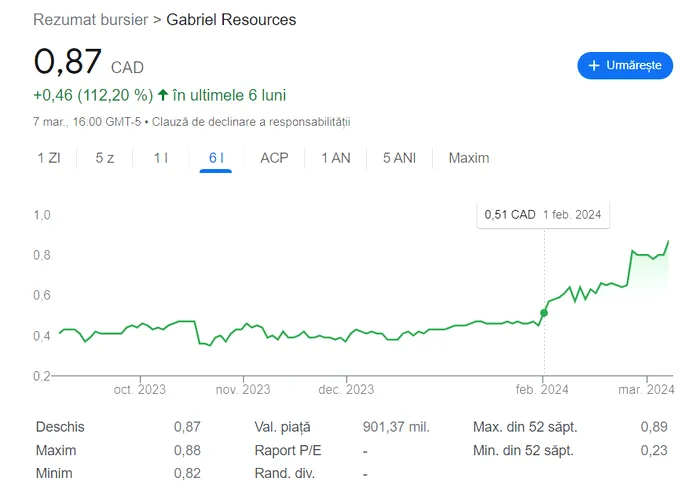Click the 52-week high value 0,89
This screenshot has height=493, width=700.
click(x=654, y=427)
